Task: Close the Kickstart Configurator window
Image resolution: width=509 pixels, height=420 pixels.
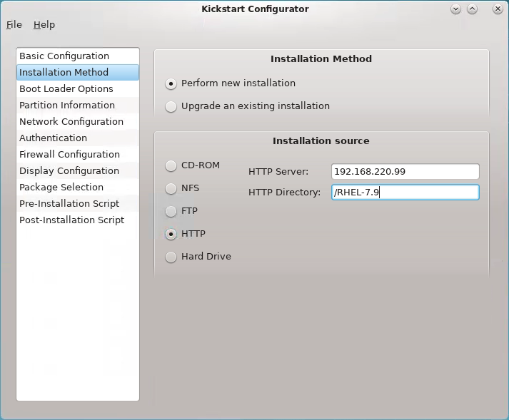Action: [x=498, y=9]
